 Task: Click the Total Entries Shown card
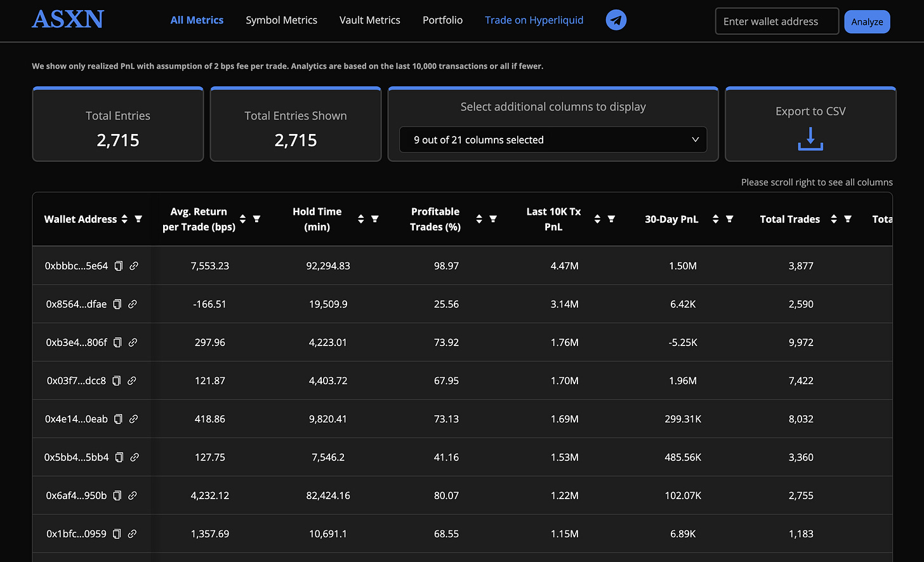[x=296, y=124]
